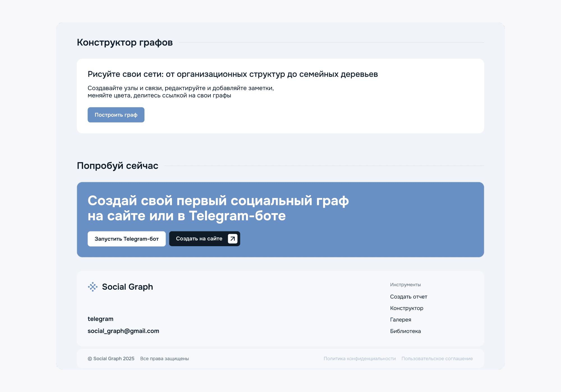Open the telegram footer link
This screenshot has width=561, height=392.
100,319
